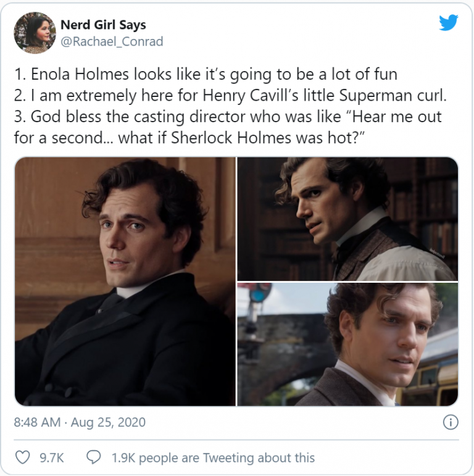Viewport: 474px width, 476px height.
Task: Open "1.9K people are Tweeting about this"
Action: (212, 457)
